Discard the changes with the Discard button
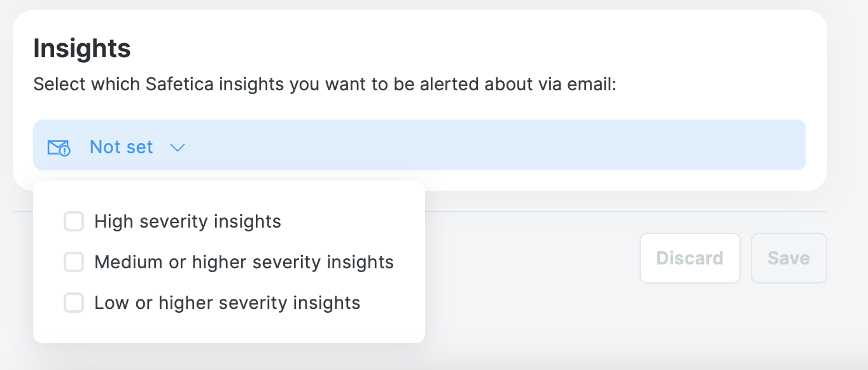 690,258
